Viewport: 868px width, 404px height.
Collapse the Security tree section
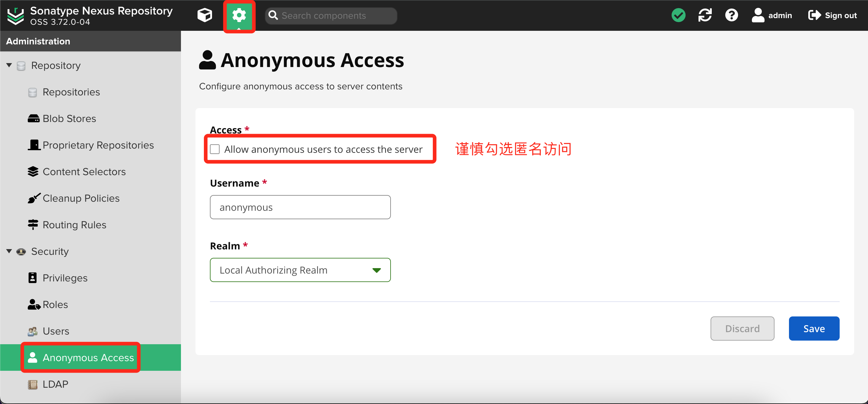coord(9,251)
